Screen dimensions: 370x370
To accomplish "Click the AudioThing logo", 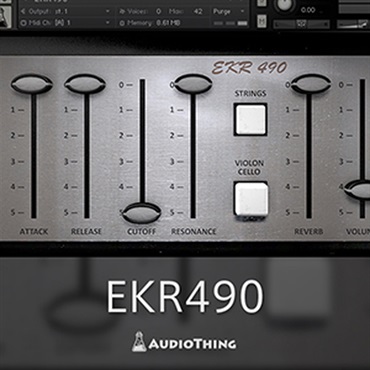I will tap(184, 341).
